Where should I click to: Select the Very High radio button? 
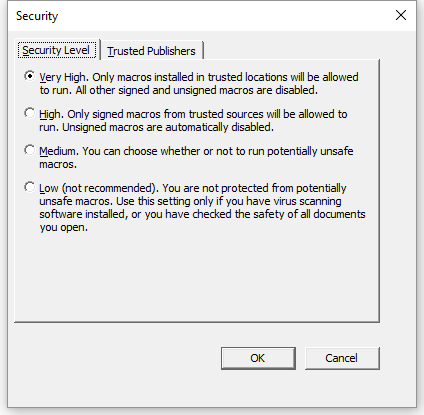(29, 76)
